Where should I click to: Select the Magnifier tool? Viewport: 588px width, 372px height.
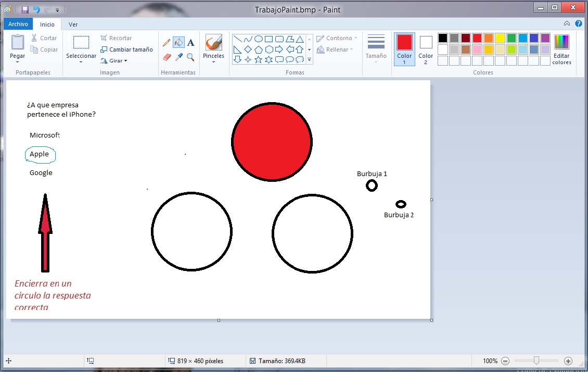190,57
